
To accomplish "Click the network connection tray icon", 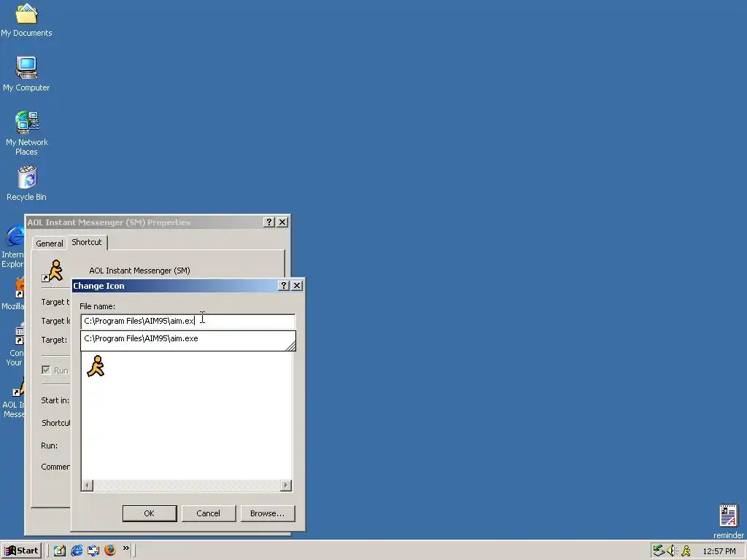I will click(x=659, y=551).
